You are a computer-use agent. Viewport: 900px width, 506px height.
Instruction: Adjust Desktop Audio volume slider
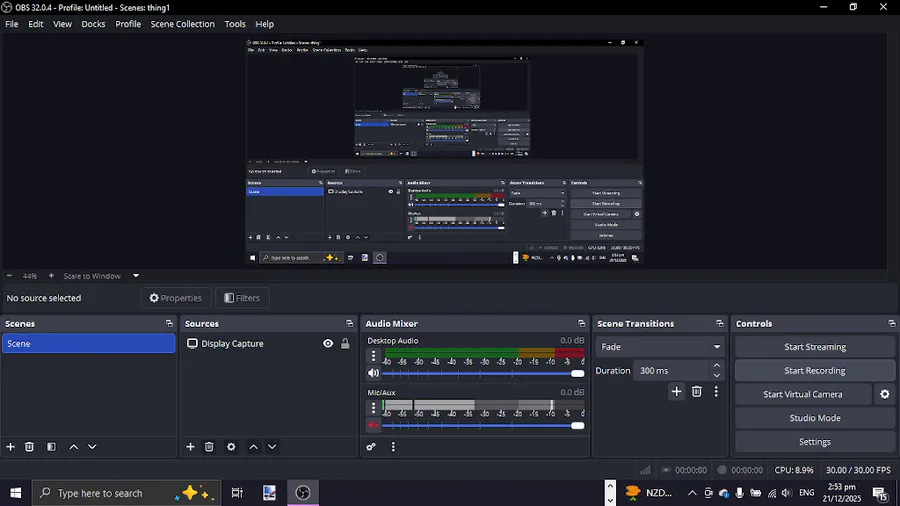pos(483,373)
